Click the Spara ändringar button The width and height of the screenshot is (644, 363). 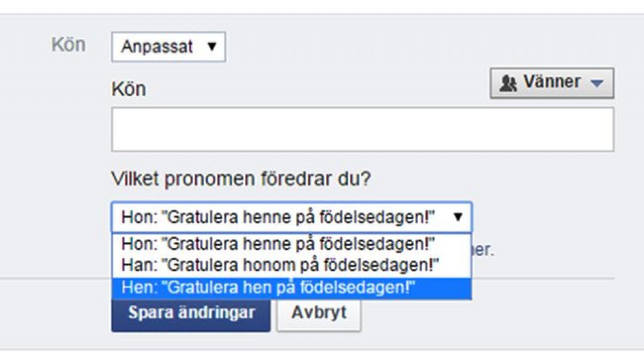coord(191,313)
